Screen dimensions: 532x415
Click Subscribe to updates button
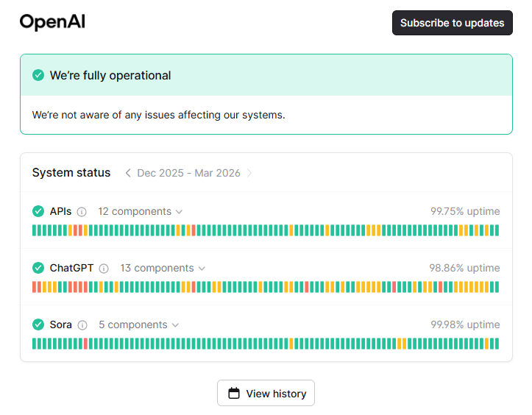(x=452, y=23)
